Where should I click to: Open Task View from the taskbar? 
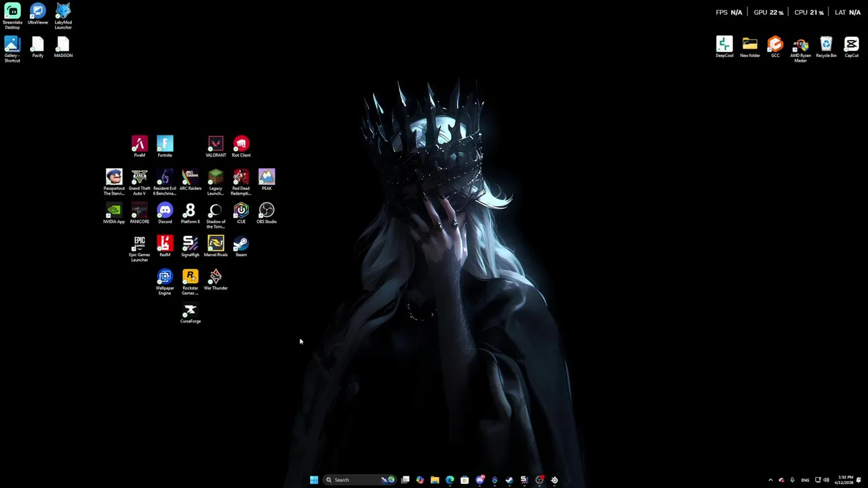click(405, 480)
